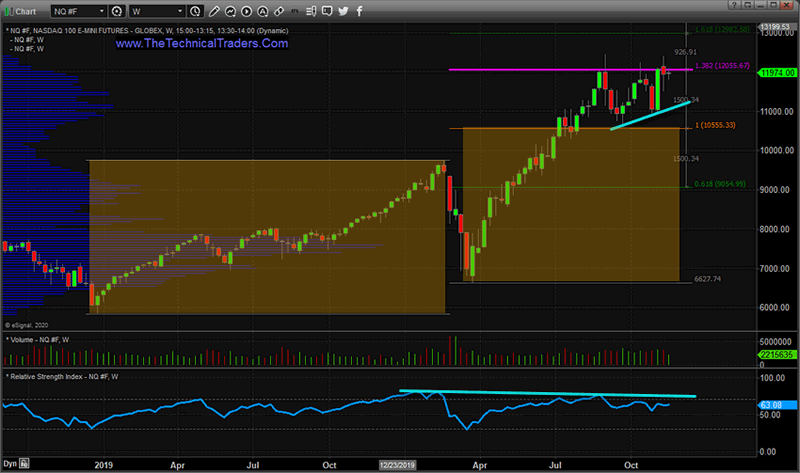This screenshot has height=473, width=800.
Task: Click the speech bubble comment icon
Action: coord(327,11)
